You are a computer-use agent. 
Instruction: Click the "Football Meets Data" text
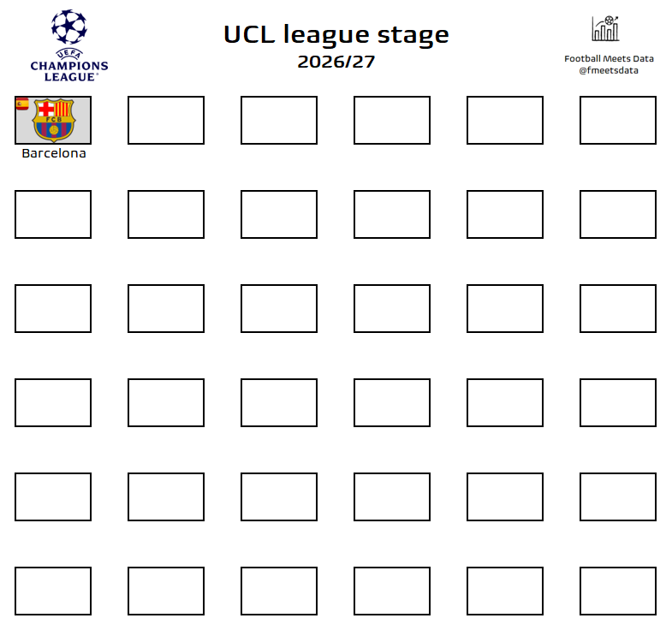point(608,59)
